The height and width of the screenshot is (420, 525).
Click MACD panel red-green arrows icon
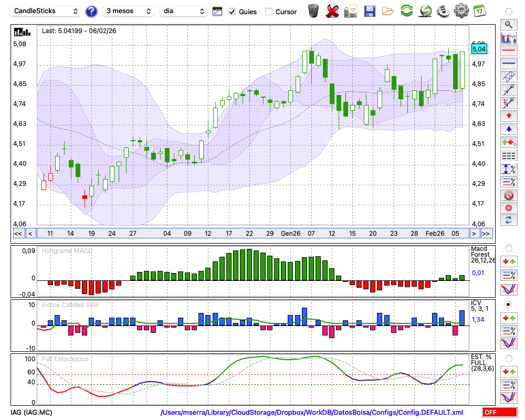point(509,261)
